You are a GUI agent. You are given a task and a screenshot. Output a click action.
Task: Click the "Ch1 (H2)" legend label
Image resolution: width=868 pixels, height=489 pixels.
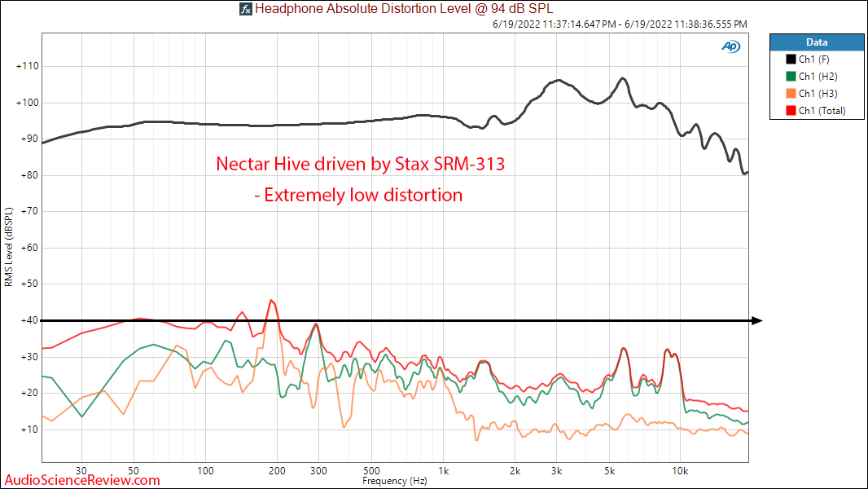click(818, 77)
